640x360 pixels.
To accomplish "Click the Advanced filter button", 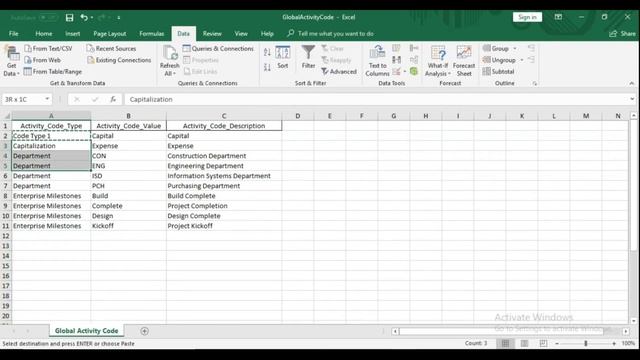I will pos(339,71).
